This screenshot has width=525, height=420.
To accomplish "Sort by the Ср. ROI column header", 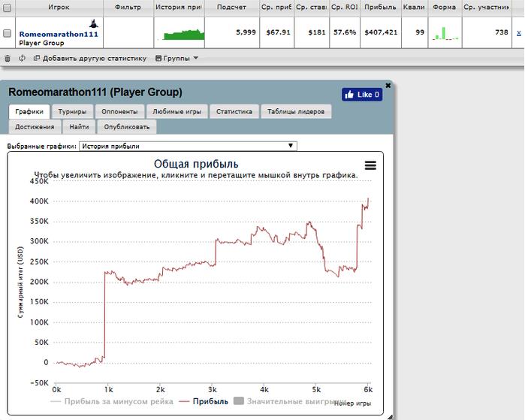I will [x=345, y=7].
